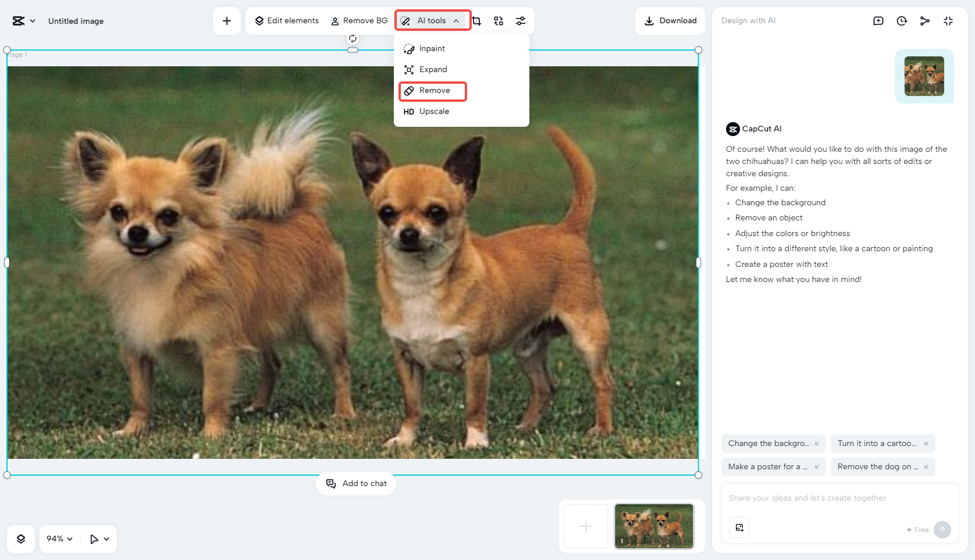Click the share nodes icon
Viewport: 975px width, 560px height.
pyautogui.click(x=925, y=21)
